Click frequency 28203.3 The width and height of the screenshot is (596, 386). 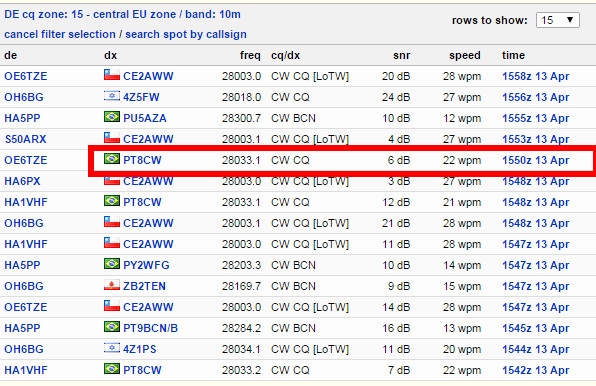[x=241, y=265]
